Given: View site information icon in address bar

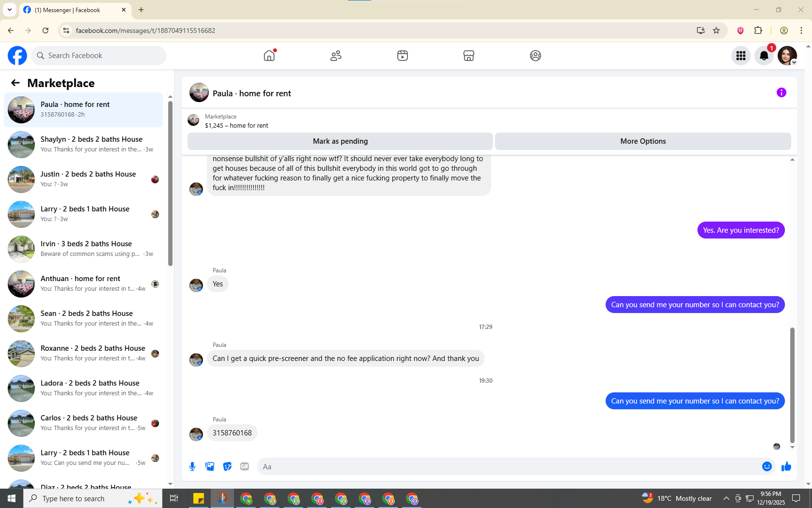Looking at the screenshot, I should [x=66, y=30].
